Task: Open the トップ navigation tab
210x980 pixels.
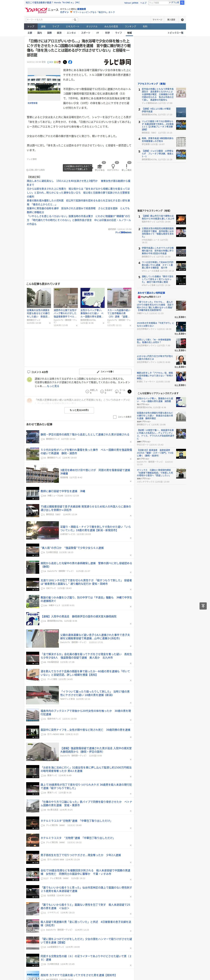Action: click(x=31, y=27)
